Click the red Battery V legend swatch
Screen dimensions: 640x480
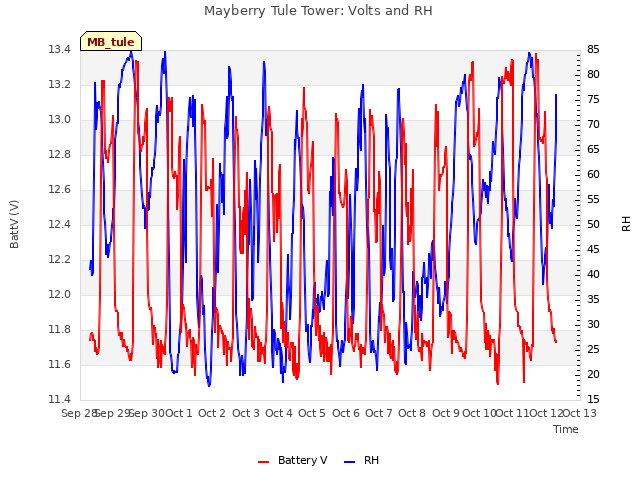tap(264, 462)
